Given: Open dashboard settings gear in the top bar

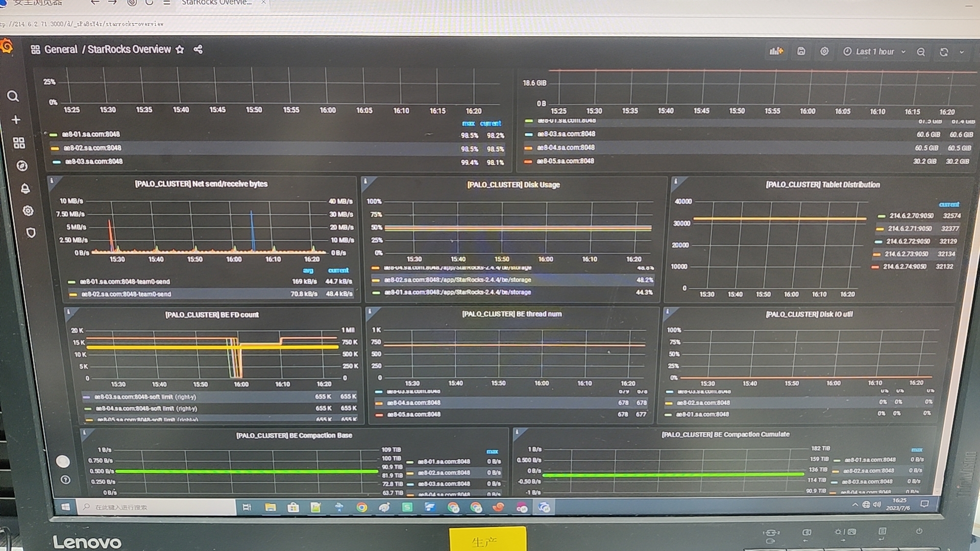Looking at the screenshot, I should tap(824, 51).
